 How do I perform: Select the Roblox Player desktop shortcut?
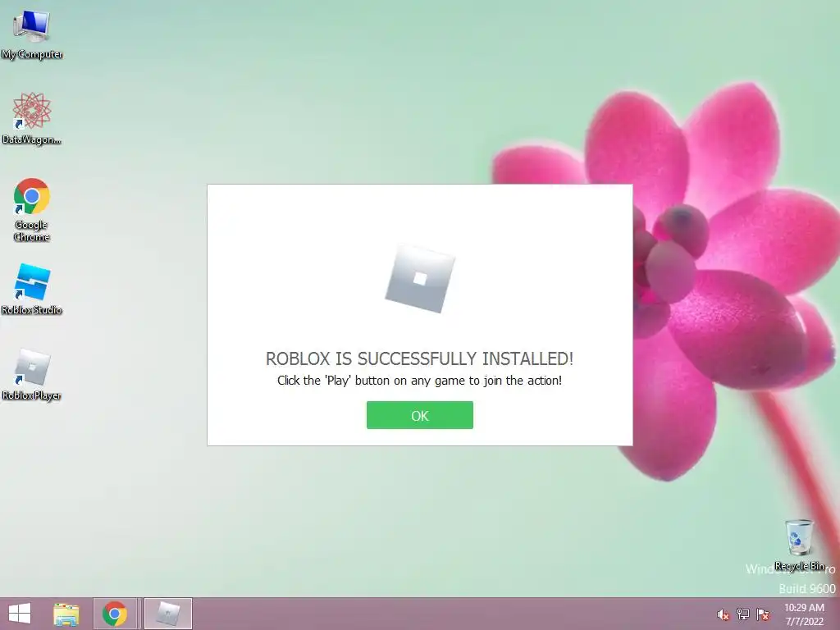(32, 375)
